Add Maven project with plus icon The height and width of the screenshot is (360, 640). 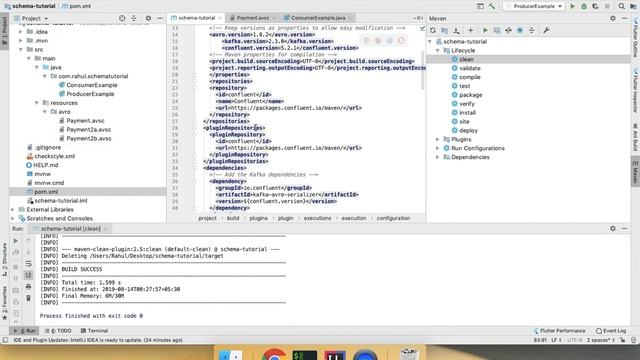pos(470,30)
